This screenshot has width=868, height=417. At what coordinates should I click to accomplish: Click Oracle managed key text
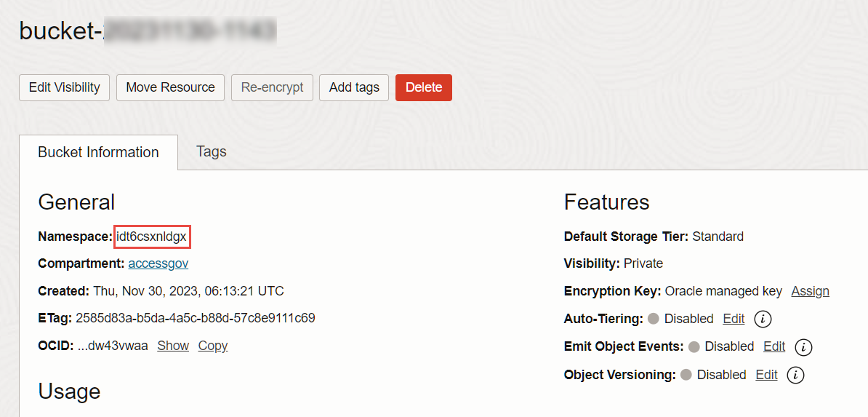723,291
